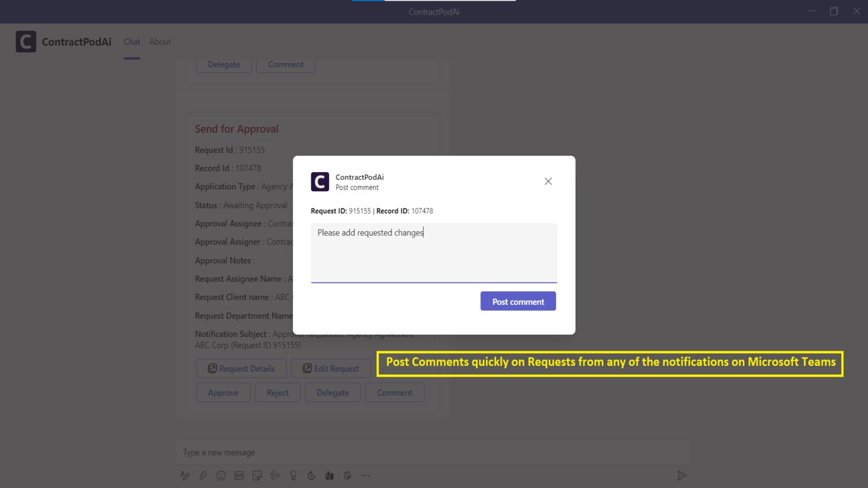Click the Edit Request button
This screenshot has height=488, width=868.
tap(331, 369)
